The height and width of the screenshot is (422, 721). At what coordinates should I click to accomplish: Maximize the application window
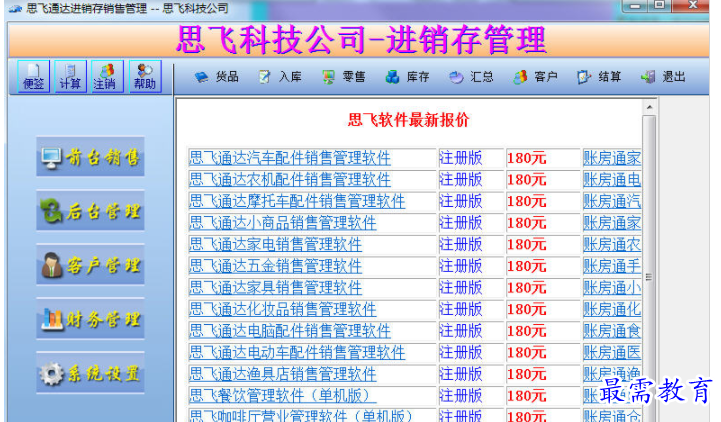coord(659,5)
